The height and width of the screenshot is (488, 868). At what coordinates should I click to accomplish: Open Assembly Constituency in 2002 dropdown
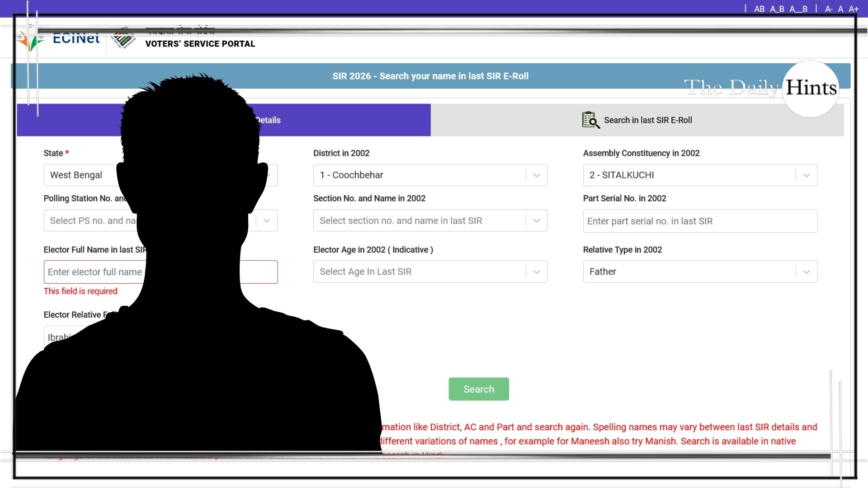[806, 175]
